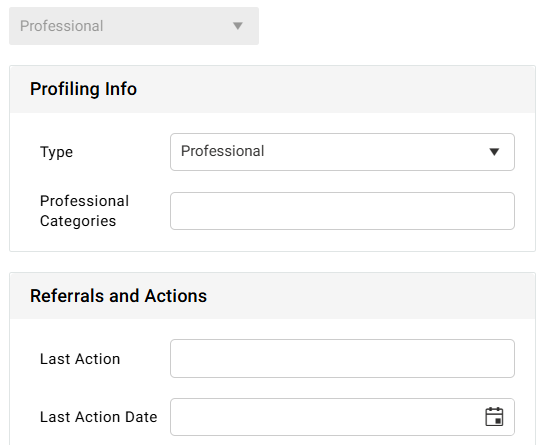This screenshot has width=555, height=445.
Task: Click the disabled Professional selector text
Action: (x=62, y=26)
